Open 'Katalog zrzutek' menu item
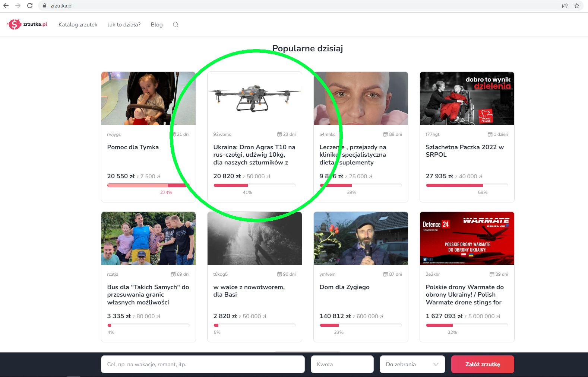Image resolution: width=588 pixels, height=377 pixels. pos(78,25)
